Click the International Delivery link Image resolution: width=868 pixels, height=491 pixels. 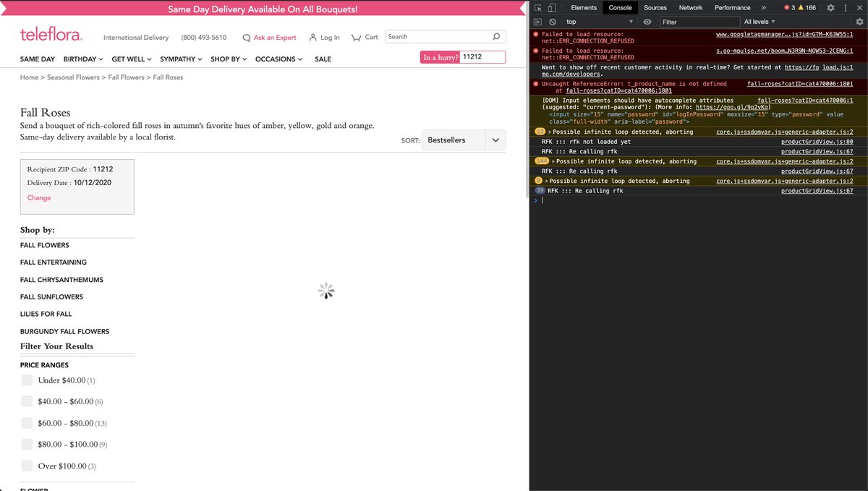tap(136, 38)
